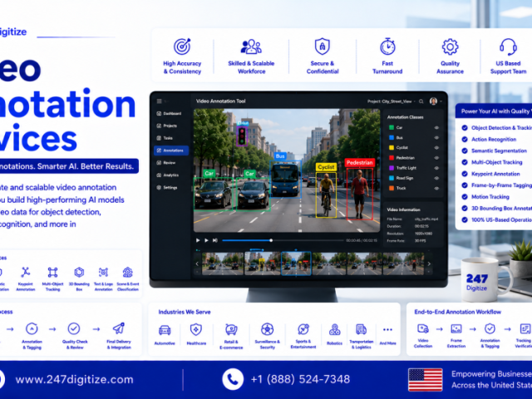
Task: Click the search magnifier in tool header
Action: (x=421, y=101)
